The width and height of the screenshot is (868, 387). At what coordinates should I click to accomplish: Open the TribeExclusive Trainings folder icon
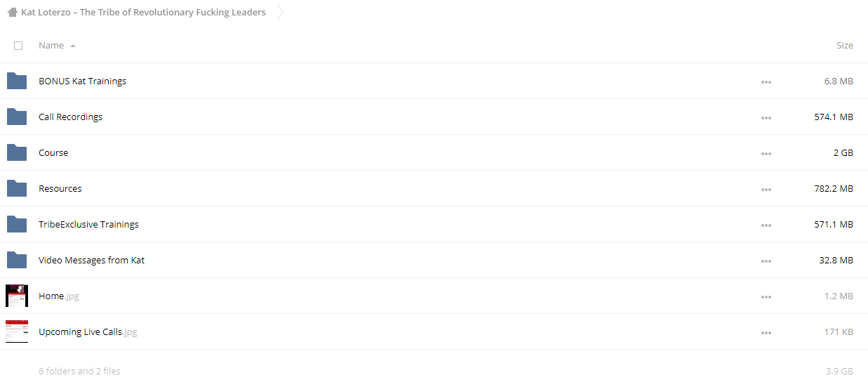(17, 224)
